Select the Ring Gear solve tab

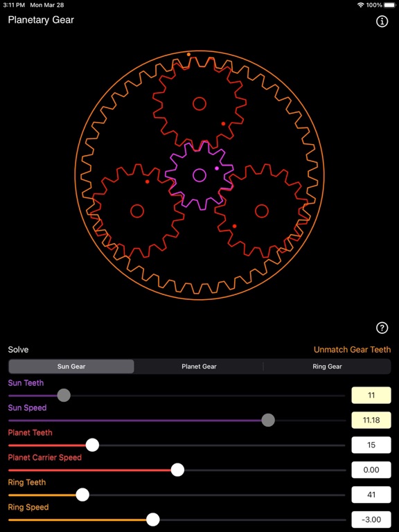(x=327, y=366)
